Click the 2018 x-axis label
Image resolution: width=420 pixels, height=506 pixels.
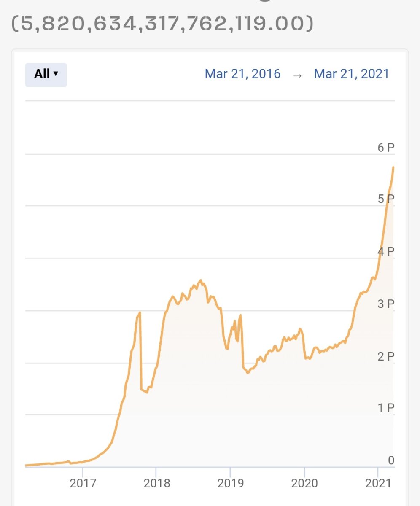point(156,483)
